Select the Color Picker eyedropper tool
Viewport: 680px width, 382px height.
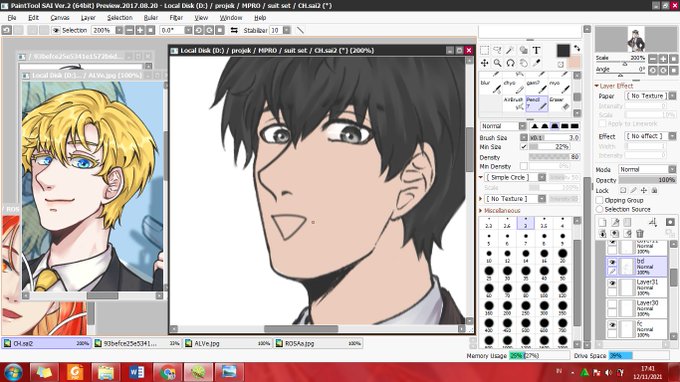pyautogui.click(x=536, y=63)
